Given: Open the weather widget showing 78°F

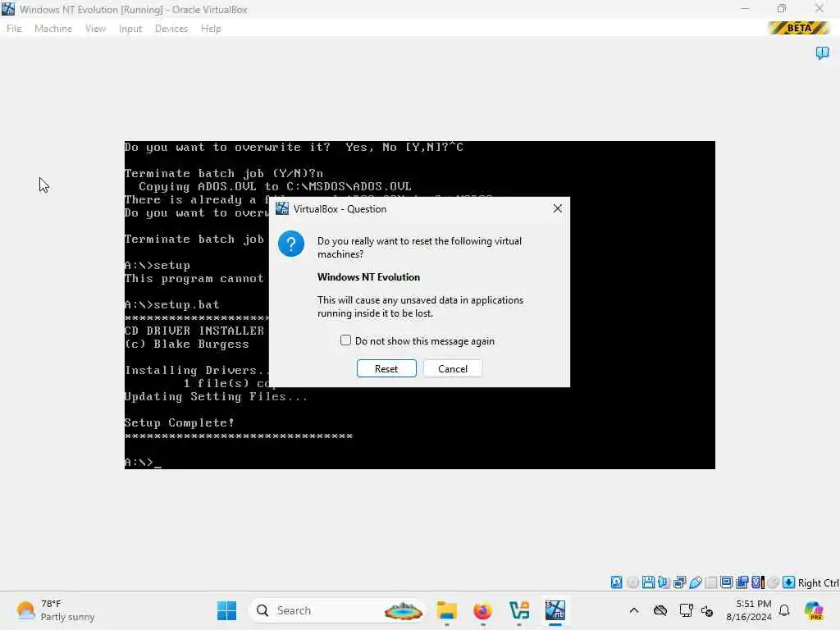Looking at the screenshot, I should pyautogui.click(x=55, y=610).
